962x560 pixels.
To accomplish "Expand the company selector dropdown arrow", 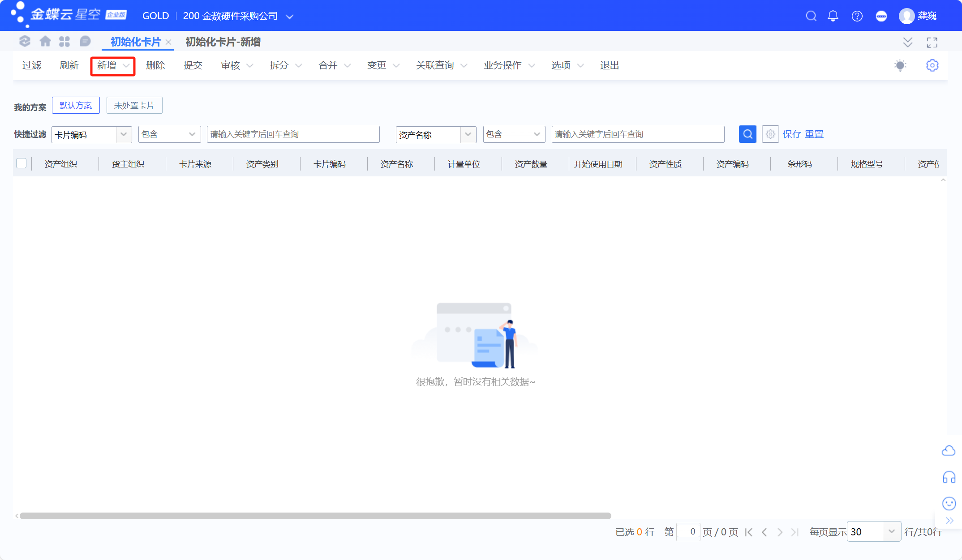I will click(290, 17).
